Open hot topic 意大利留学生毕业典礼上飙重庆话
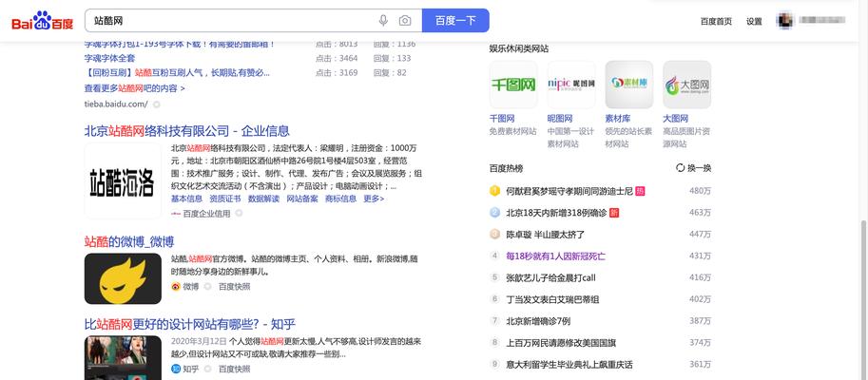Viewport: 868px width, 380px height. point(569,365)
